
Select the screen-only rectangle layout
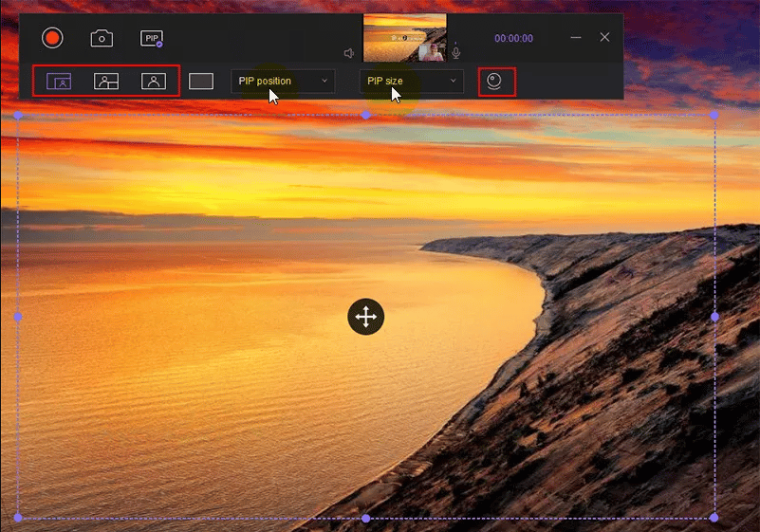click(x=201, y=81)
